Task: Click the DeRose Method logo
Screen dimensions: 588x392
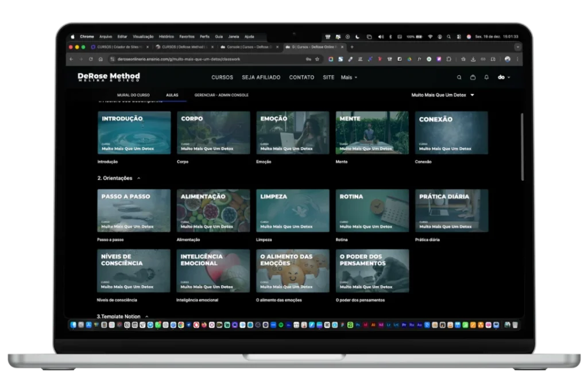Action: pyautogui.click(x=109, y=77)
